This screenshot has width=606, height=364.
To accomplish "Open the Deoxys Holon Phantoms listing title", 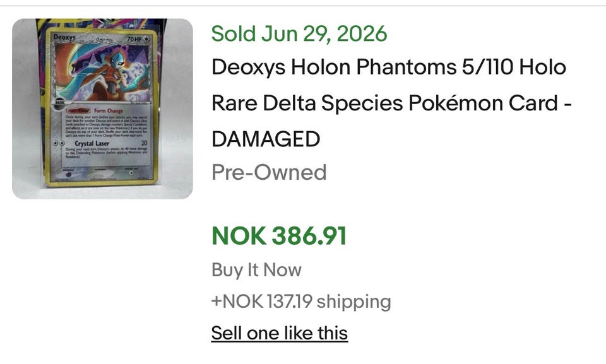I will (x=391, y=103).
